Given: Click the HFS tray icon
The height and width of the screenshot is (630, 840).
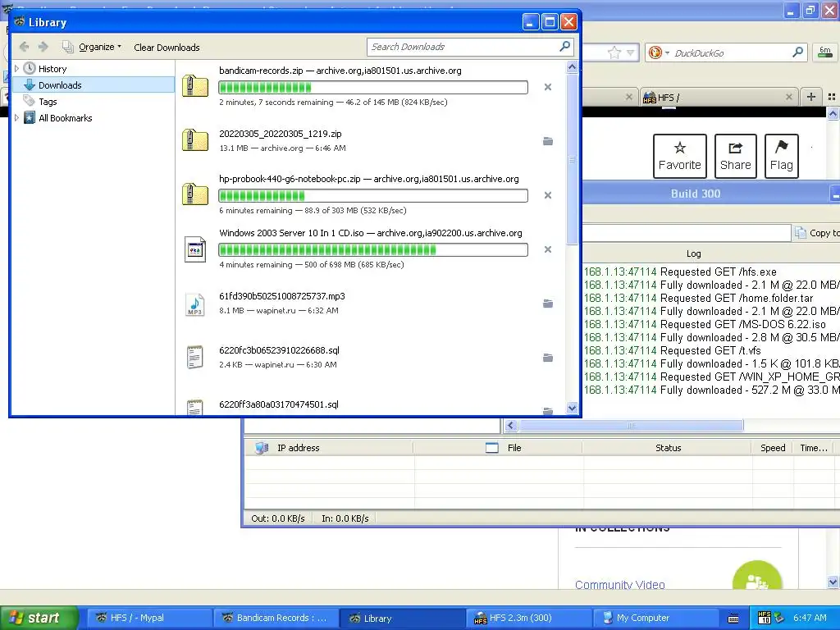Looking at the screenshot, I should coord(765,618).
